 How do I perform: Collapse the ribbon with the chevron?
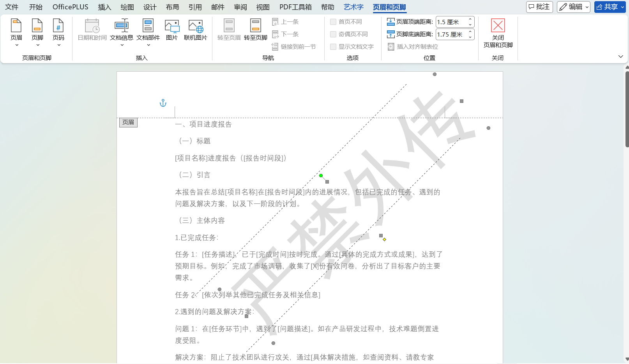[x=620, y=57]
